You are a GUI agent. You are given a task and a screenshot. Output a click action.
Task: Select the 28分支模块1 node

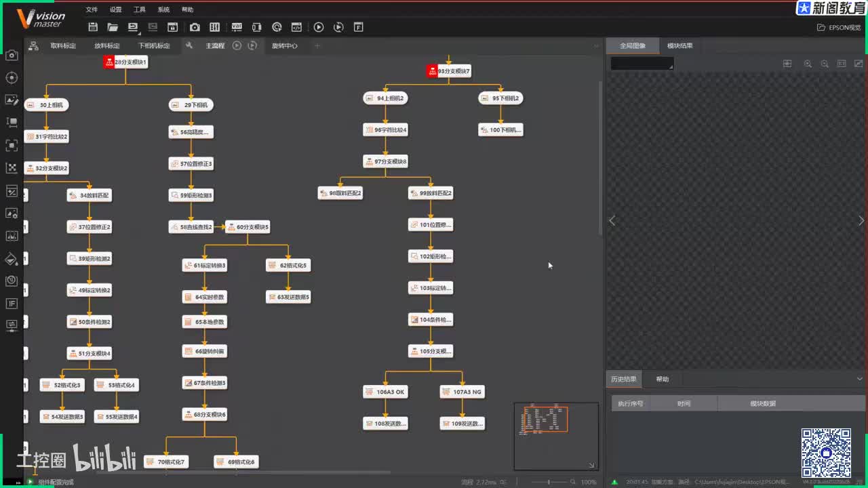(x=125, y=62)
